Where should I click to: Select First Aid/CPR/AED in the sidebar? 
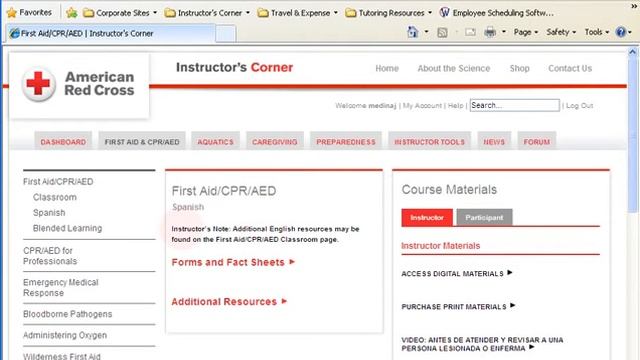point(58,182)
